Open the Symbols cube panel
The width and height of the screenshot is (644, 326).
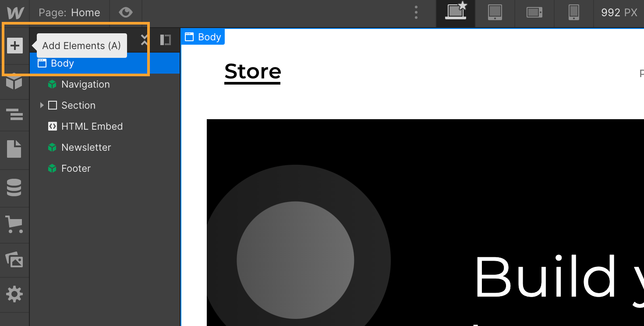point(14,81)
